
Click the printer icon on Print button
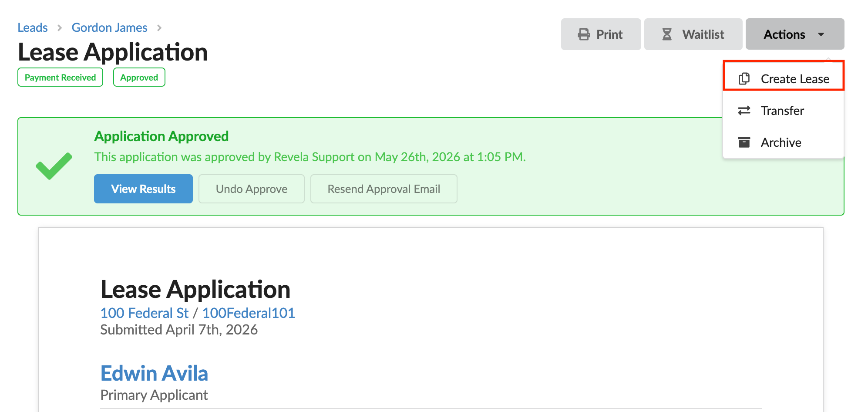point(584,34)
